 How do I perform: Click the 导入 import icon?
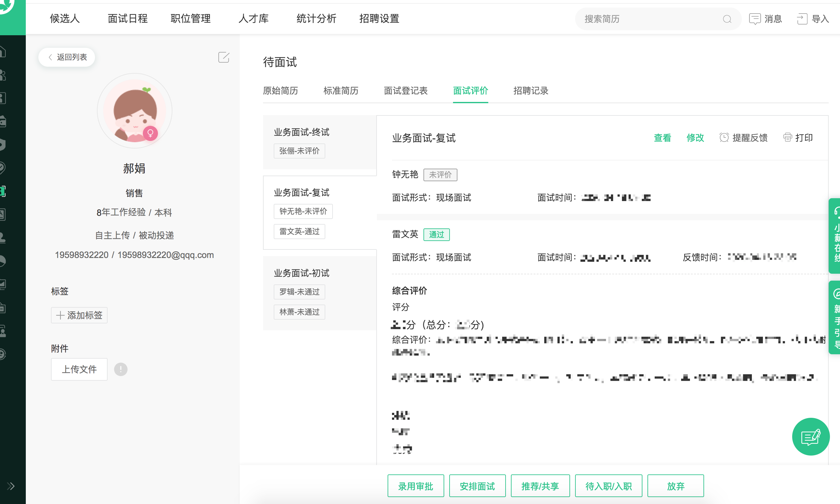pyautogui.click(x=802, y=19)
